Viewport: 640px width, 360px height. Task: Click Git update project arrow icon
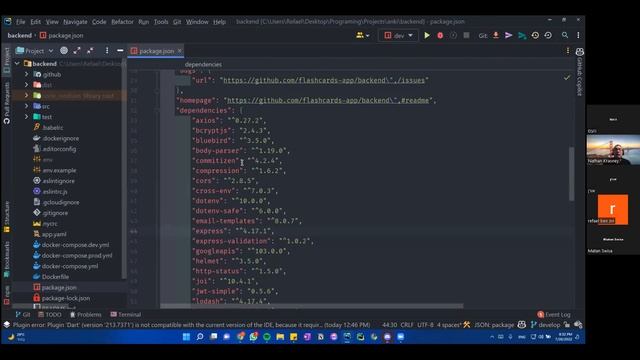coord(496,36)
